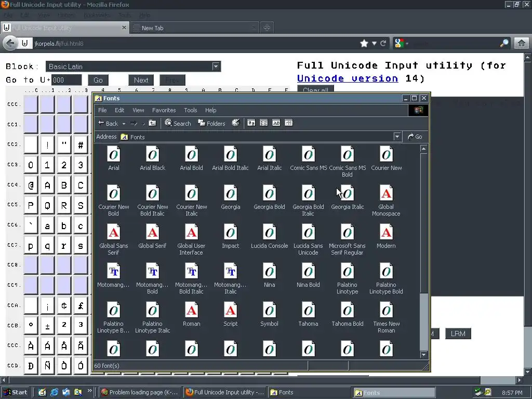Open the Help menu in Fonts
532x399 pixels.
(211, 110)
